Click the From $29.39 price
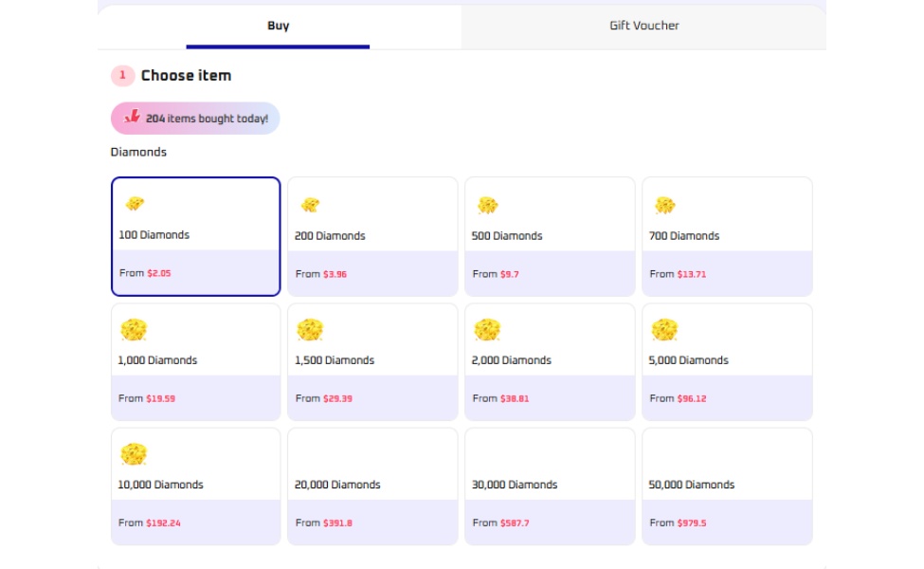924x569 pixels. click(323, 398)
